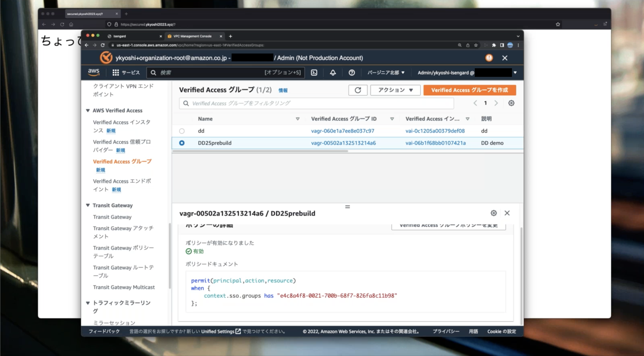The width and height of the screenshot is (644, 356).
Task: Open the services grid menu
Action: click(x=116, y=73)
